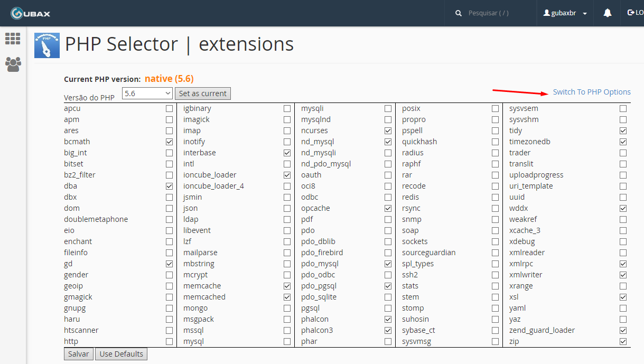
Task: Uncheck the zip extension checkbox
Action: coord(623,341)
